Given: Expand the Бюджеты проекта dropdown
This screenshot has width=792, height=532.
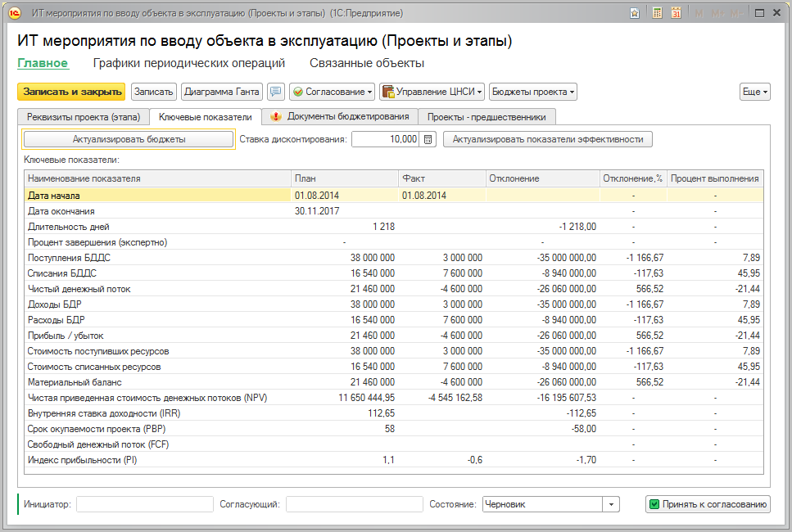Looking at the screenshot, I should pyautogui.click(x=533, y=92).
